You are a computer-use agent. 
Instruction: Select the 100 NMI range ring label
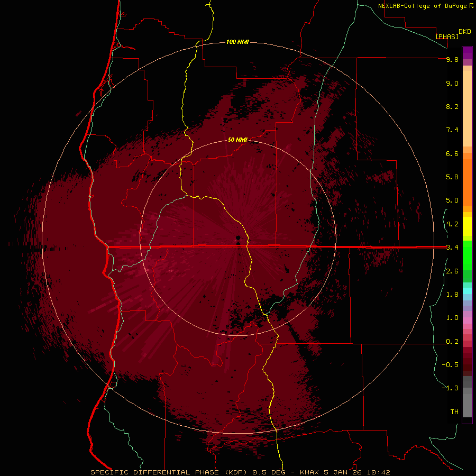(237, 42)
